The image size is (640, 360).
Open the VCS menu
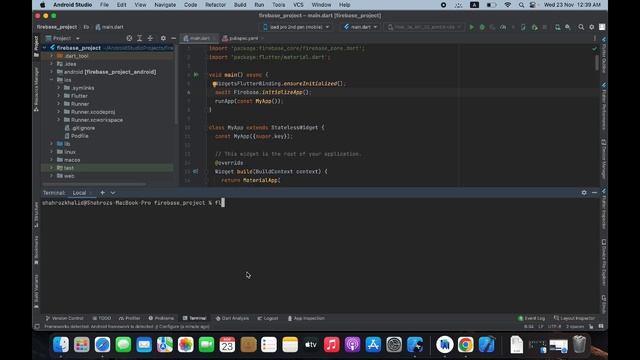tap(298, 5)
